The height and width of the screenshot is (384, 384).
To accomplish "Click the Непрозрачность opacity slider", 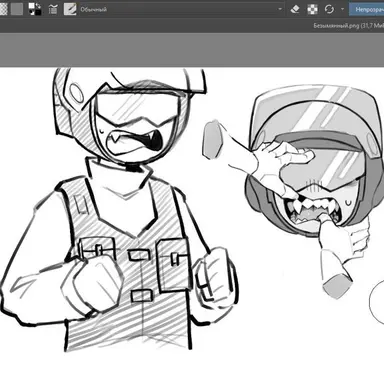I will click(367, 9).
